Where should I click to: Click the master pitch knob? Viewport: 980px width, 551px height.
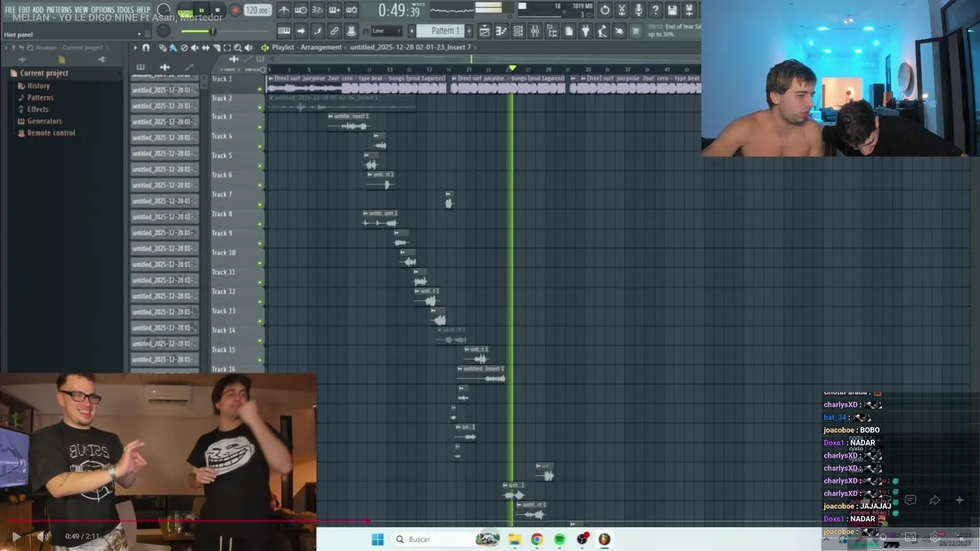(164, 31)
